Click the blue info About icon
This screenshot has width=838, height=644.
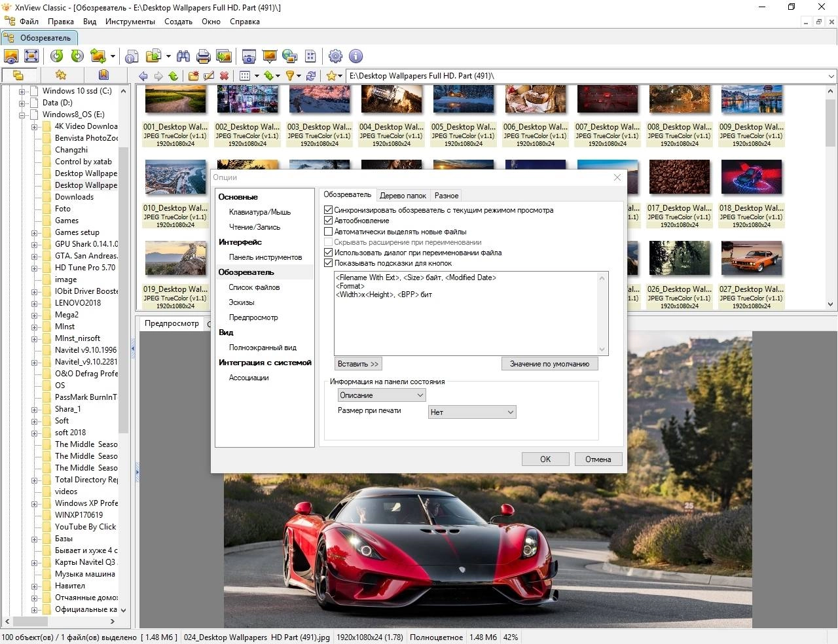pyautogui.click(x=355, y=56)
